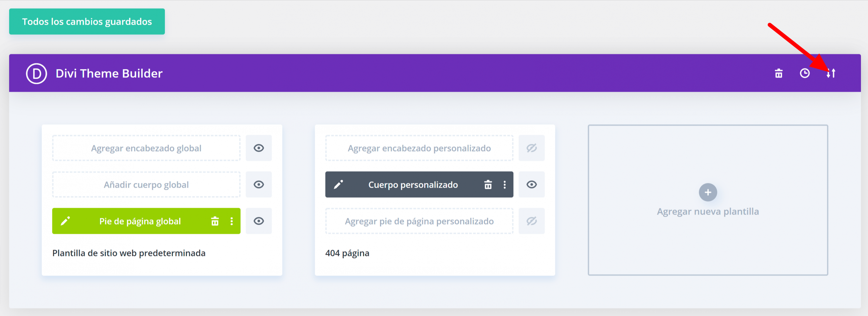Image resolution: width=868 pixels, height=316 pixels.
Task: Click the 404 página template title
Action: pos(347,253)
